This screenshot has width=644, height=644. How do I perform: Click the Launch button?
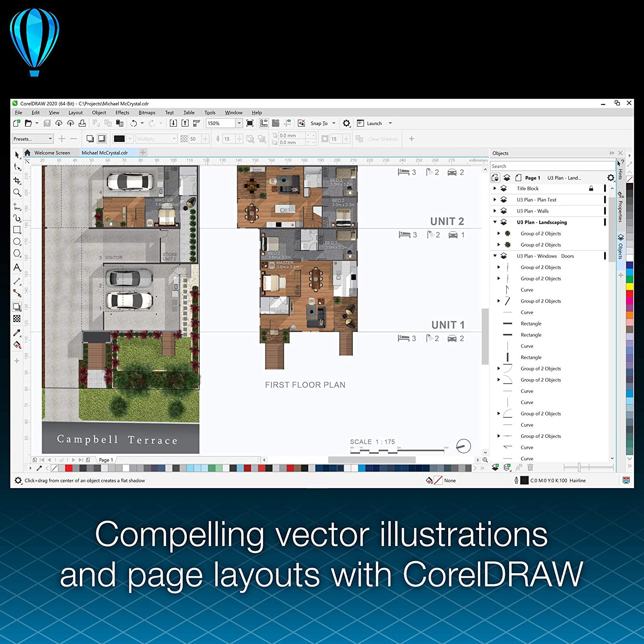coord(374,123)
